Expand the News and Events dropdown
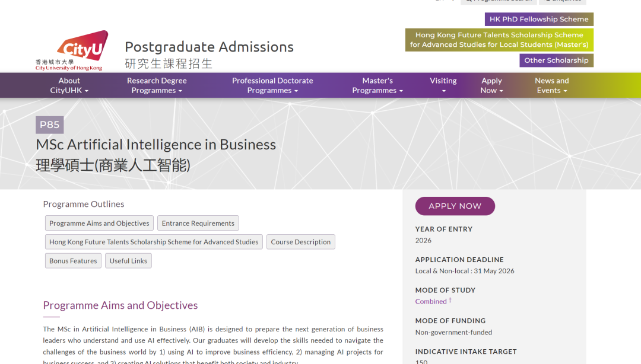This screenshot has height=364, width=641. 551,85
